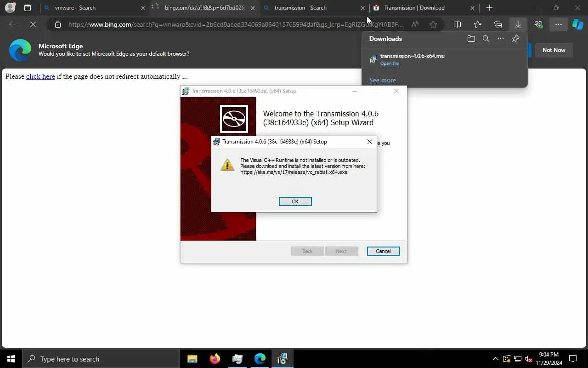Open the Edge profile avatar icon

tap(10, 8)
